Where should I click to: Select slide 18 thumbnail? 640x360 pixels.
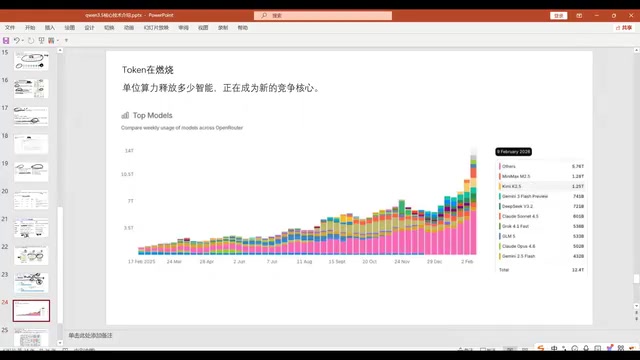[31, 144]
